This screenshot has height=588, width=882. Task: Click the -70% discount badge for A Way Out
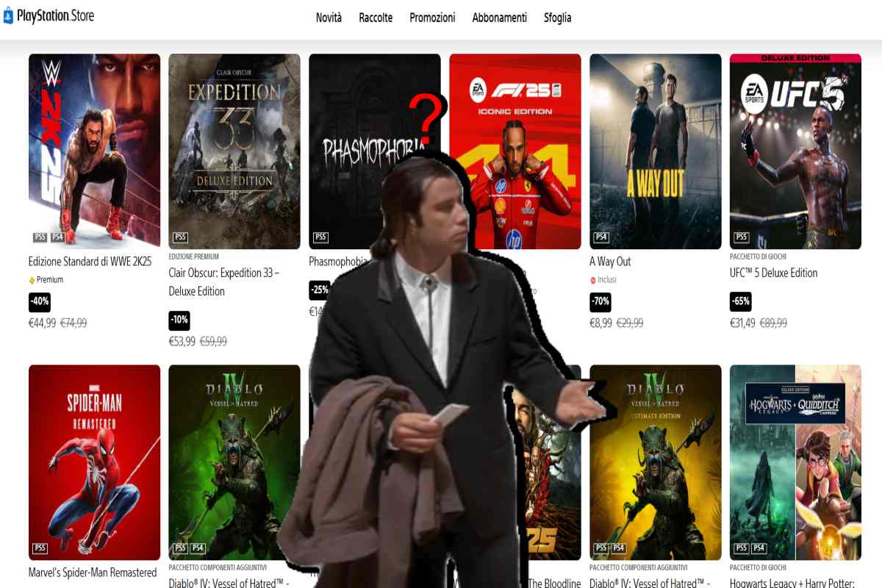click(600, 302)
